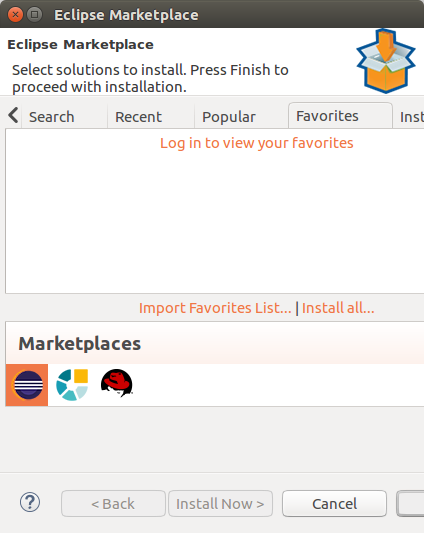This screenshot has height=533, width=424.
Task: Open help with the question mark icon
Action: pos(30,502)
